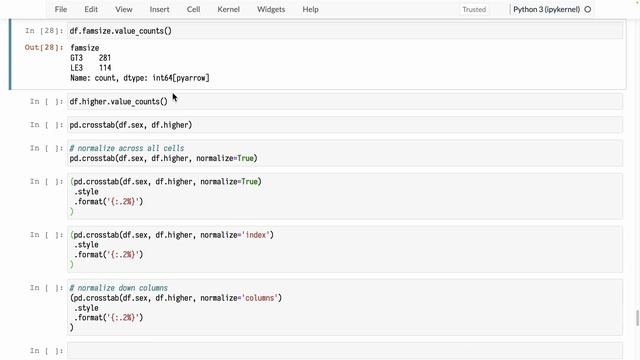Click the 'famsize' output header text

[x=84, y=48]
